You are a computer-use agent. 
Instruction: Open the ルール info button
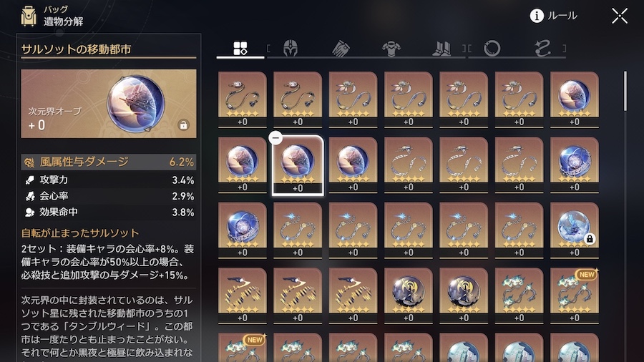point(553,16)
